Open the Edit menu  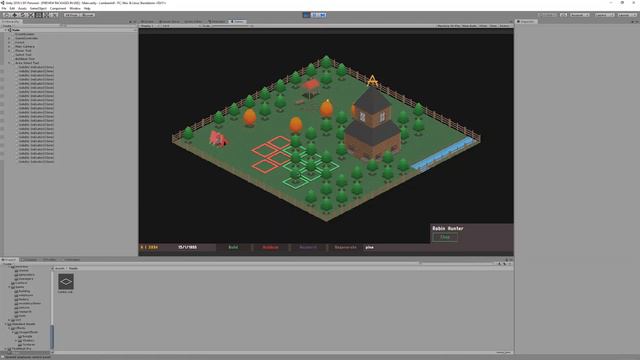coord(12,8)
